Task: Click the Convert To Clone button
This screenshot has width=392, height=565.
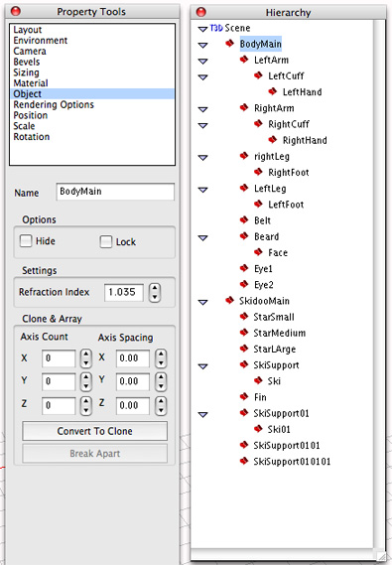Action: coord(95,431)
